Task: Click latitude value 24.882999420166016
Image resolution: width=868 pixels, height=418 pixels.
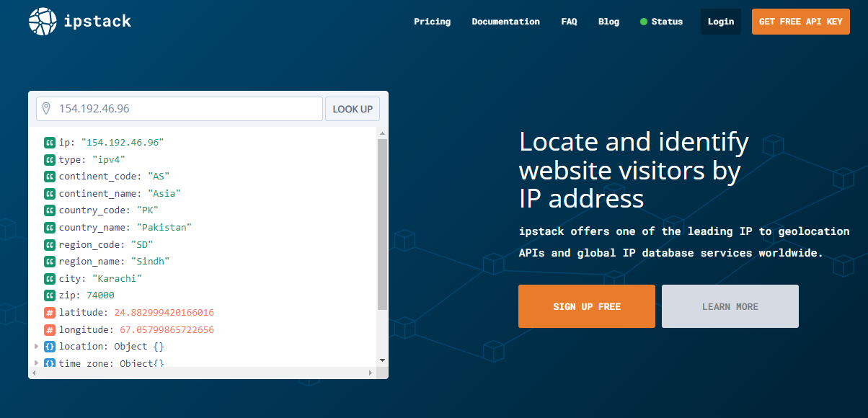Action: (x=164, y=313)
